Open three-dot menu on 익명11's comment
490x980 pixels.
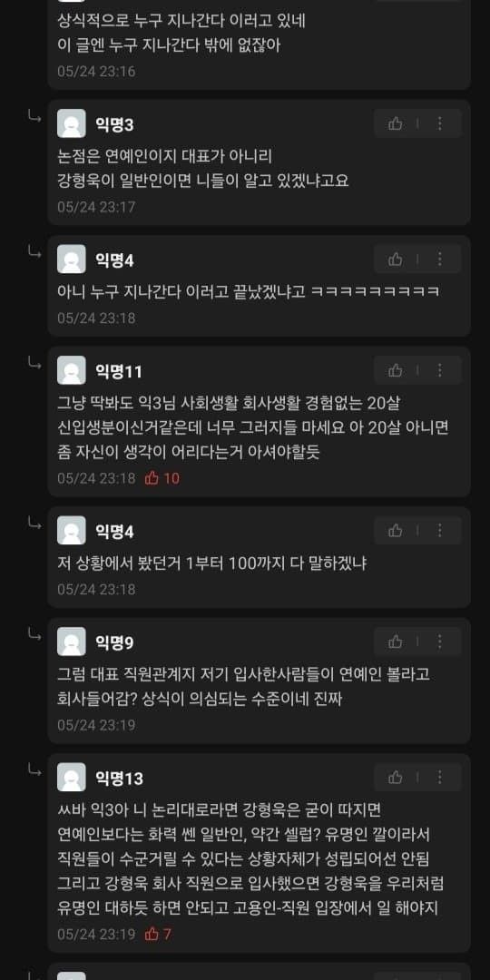439,370
